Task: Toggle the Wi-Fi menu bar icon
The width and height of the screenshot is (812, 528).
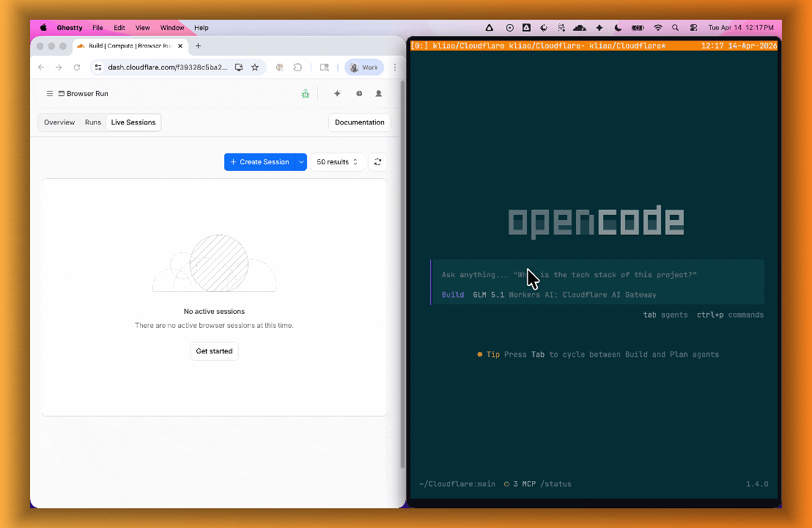Action: (658, 27)
